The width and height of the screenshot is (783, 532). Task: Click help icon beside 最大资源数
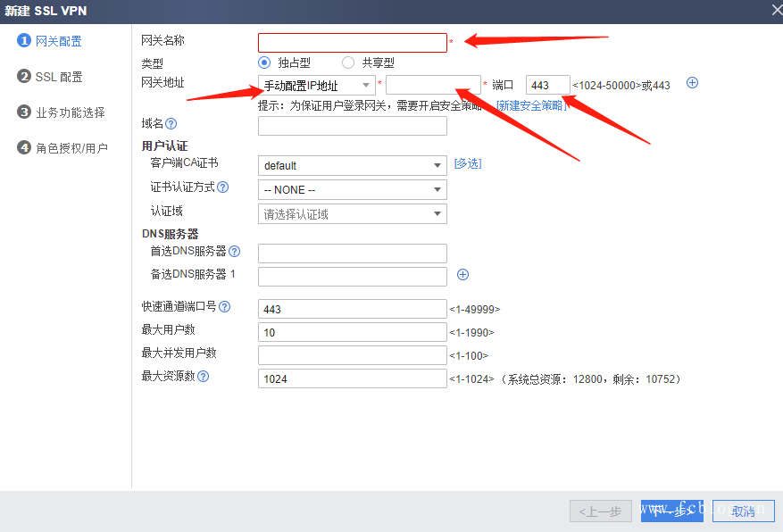pos(204,377)
